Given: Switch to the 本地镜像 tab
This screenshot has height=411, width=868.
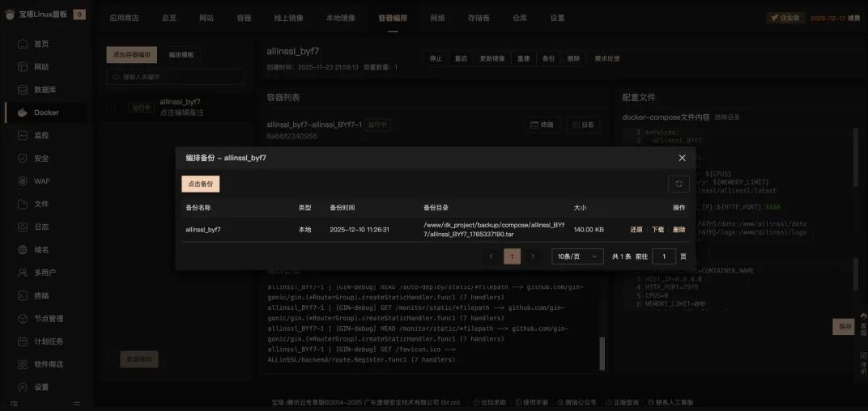Looking at the screenshot, I should click(x=340, y=18).
